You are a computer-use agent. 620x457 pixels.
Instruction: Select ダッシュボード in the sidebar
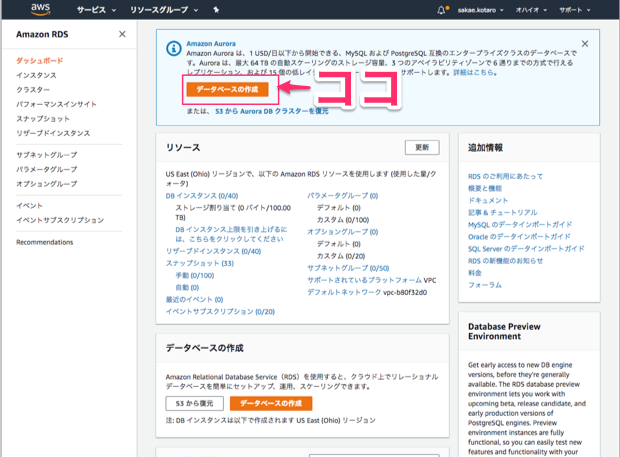coord(40,60)
